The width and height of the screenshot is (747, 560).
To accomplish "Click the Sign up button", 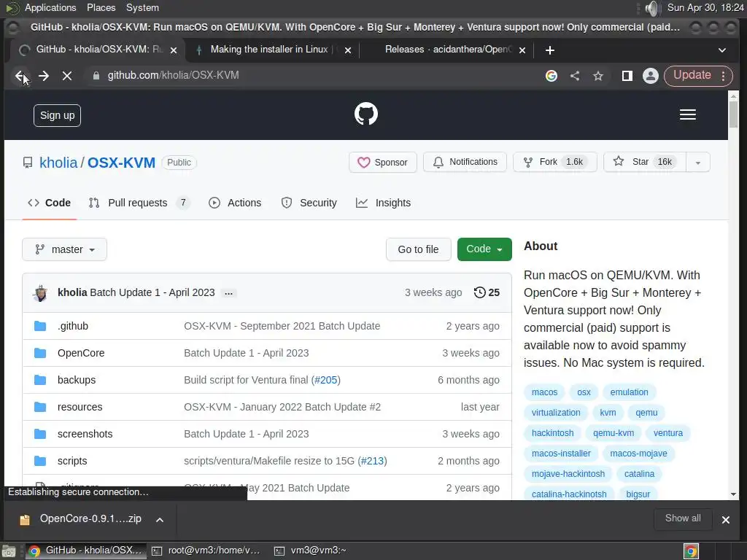I will tap(57, 116).
